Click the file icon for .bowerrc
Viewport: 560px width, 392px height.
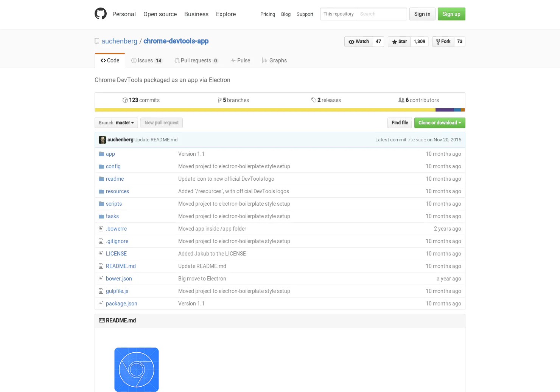pyautogui.click(x=101, y=229)
